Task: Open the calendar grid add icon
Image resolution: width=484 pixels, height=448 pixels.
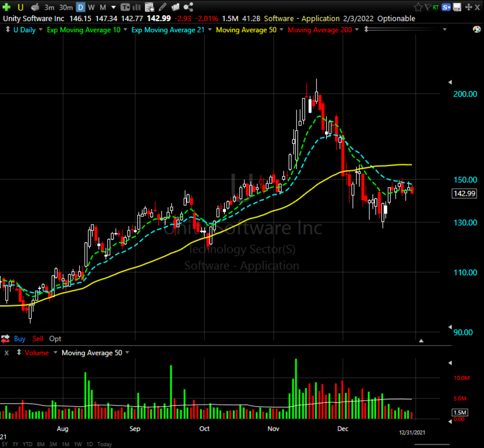Action: tap(149, 7)
